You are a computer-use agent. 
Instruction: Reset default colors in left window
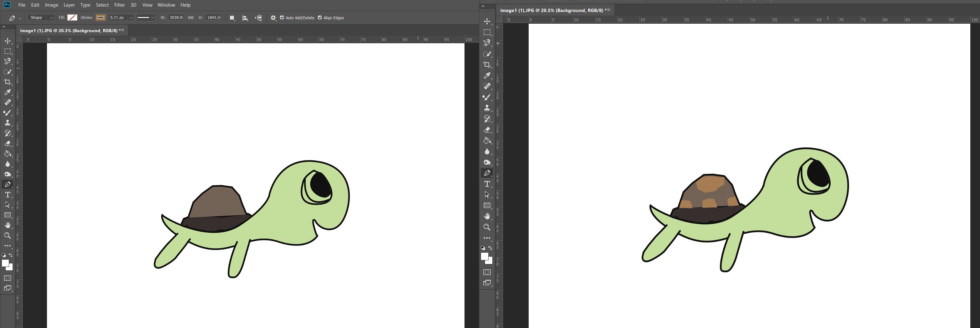pos(4,255)
